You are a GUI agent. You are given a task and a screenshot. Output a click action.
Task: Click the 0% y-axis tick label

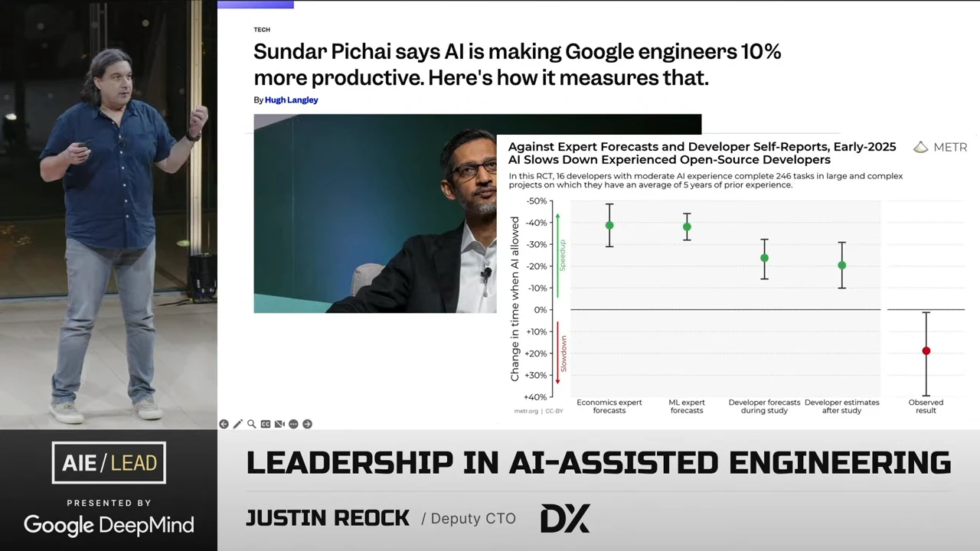point(541,310)
